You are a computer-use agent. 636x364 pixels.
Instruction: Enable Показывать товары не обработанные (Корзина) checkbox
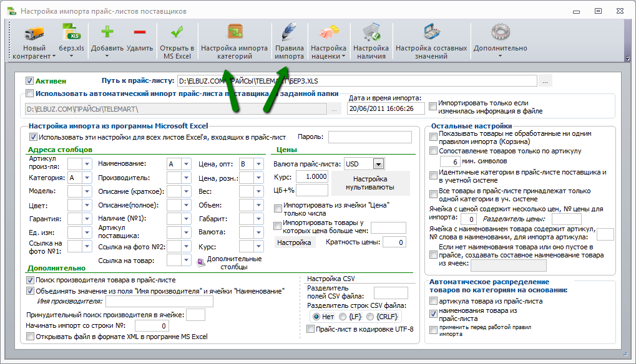pyautogui.click(x=433, y=137)
